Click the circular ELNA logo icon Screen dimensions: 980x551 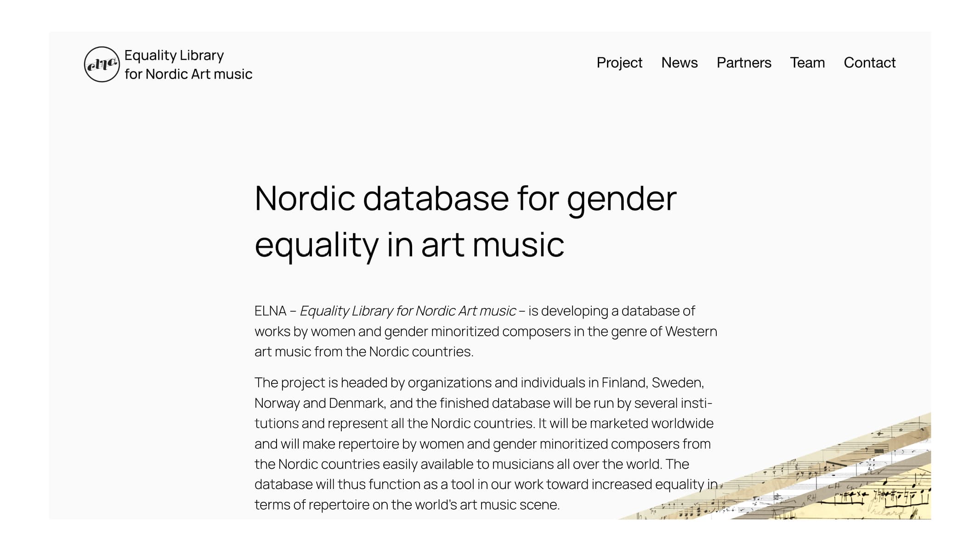pyautogui.click(x=102, y=64)
